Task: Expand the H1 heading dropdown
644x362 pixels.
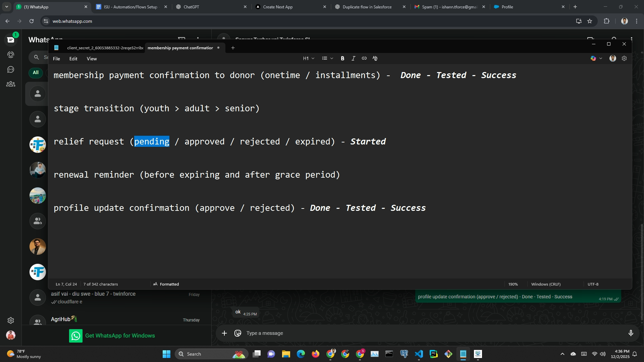Action: [309, 58]
